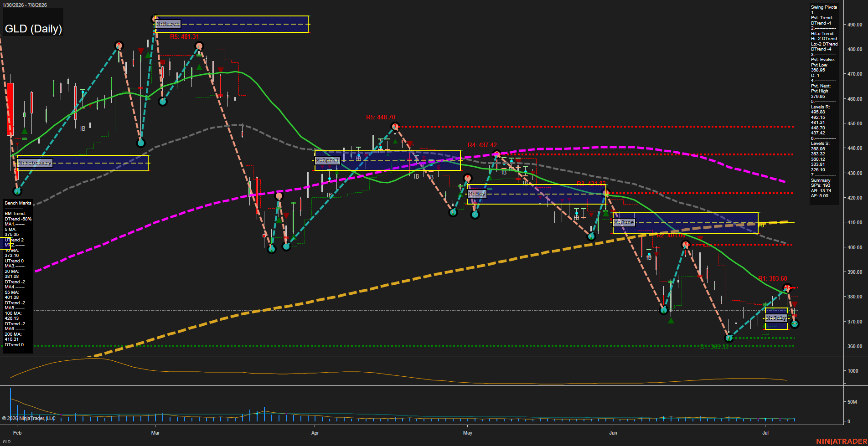
Task: Select 360.12 in the Levels S list
Action: point(818,159)
